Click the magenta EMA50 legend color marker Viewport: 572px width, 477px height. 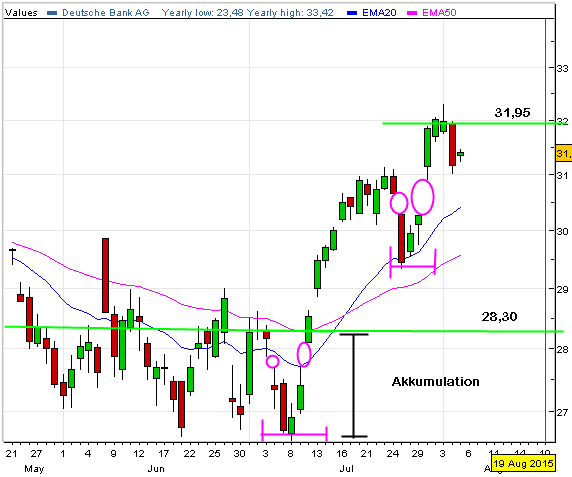point(412,13)
